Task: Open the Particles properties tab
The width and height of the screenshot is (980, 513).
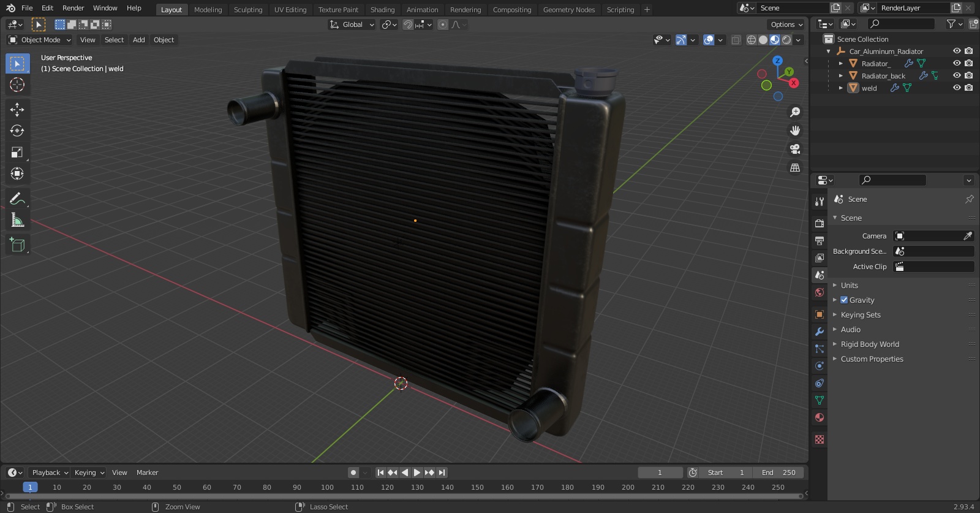Action: (x=820, y=349)
